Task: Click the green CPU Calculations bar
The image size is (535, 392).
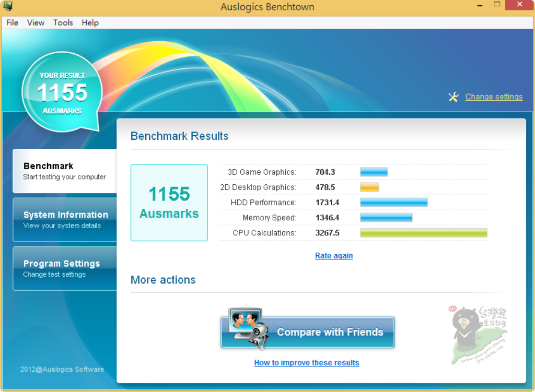Action: point(423,233)
